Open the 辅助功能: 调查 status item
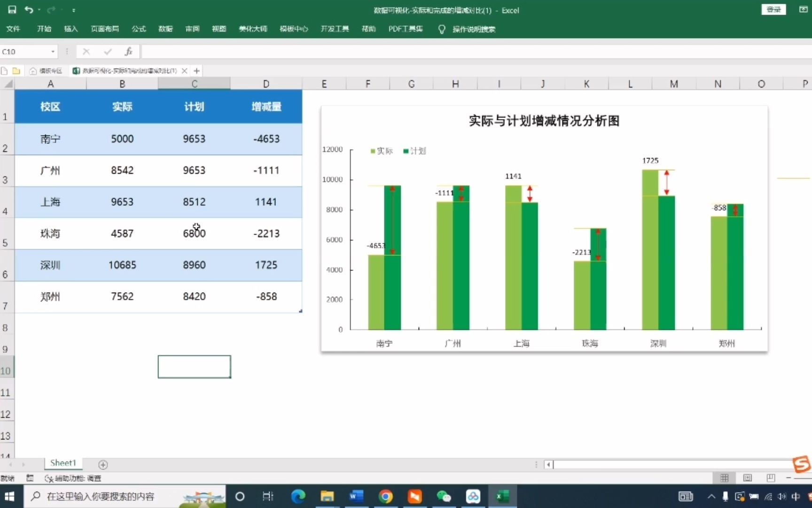The image size is (812, 508). click(73, 478)
